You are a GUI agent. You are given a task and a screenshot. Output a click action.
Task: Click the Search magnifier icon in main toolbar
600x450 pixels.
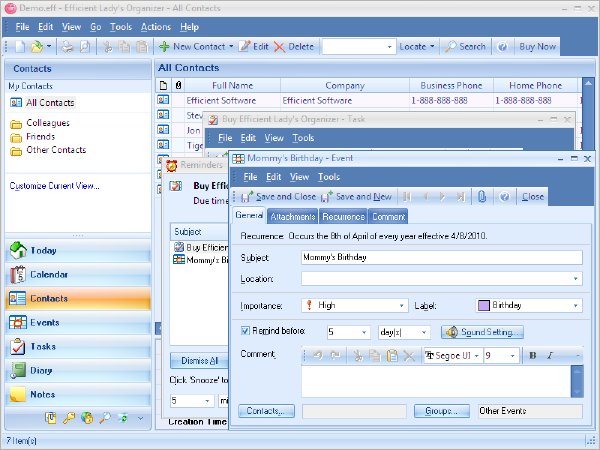450,47
